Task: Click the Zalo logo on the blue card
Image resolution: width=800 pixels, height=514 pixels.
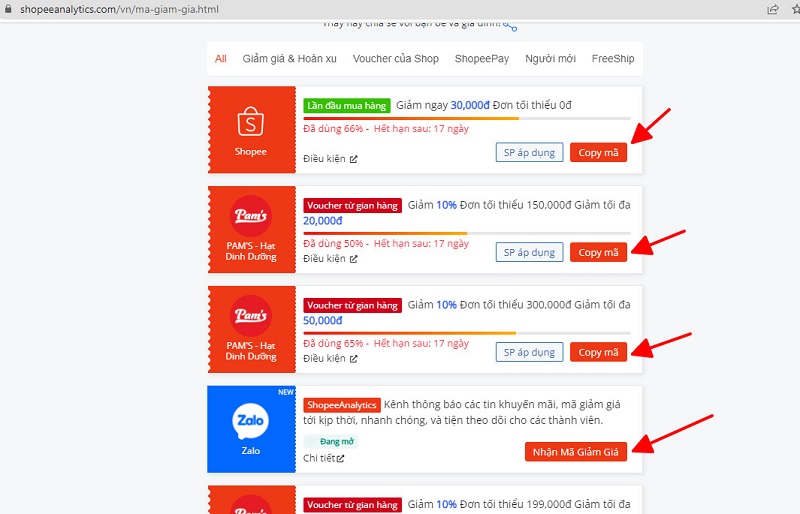Action: tap(251, 420)
